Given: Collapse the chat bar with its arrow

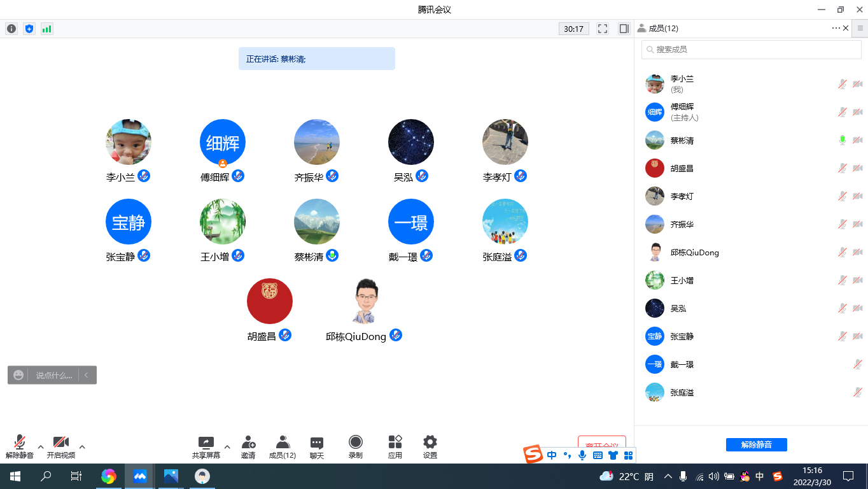Looking at the screenshot, I should (87, 375).
